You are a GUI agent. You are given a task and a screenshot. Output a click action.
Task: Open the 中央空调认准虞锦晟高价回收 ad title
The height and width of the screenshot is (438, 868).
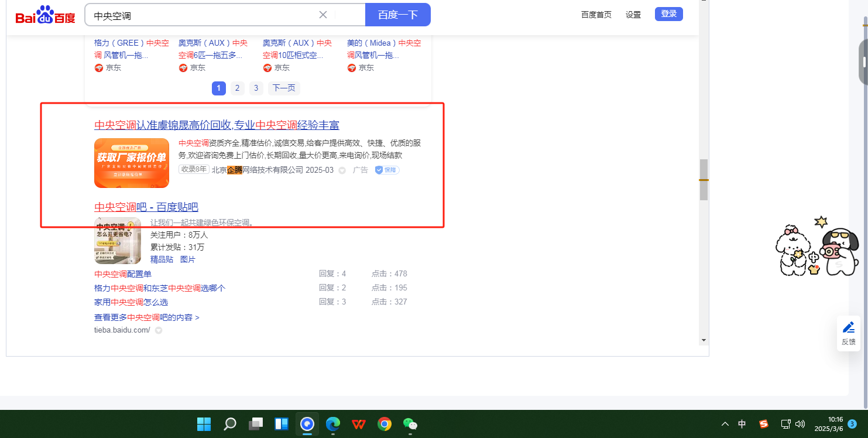click(x=217, y=125)
